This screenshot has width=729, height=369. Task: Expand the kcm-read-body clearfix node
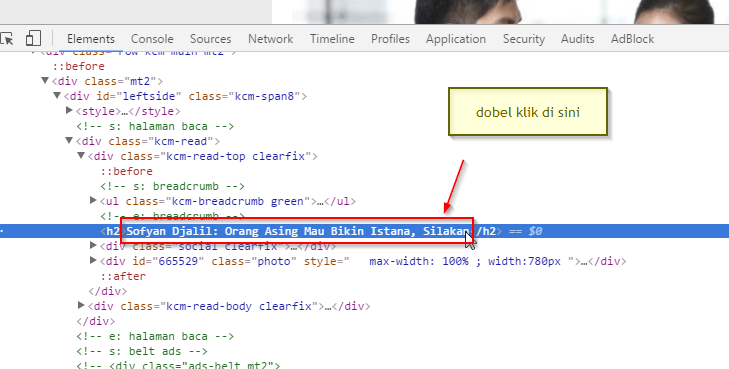(81, 305)
